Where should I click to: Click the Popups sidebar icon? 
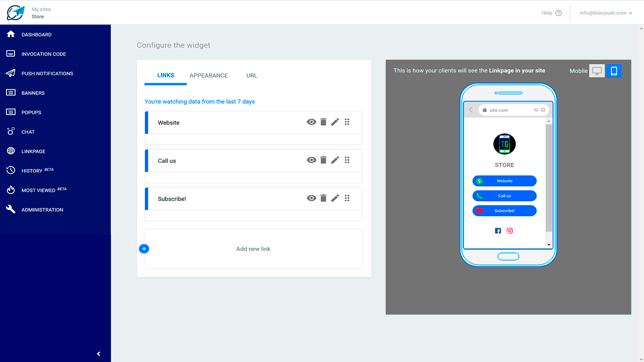click(x=11, y=112)
